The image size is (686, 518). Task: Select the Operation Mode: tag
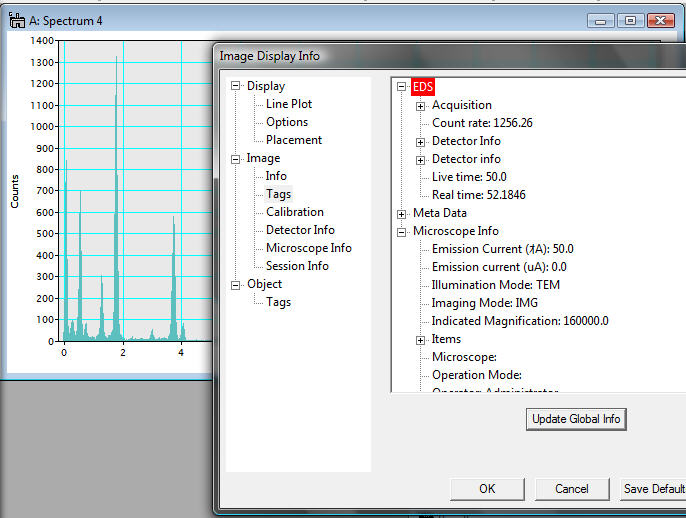click(x=477, y=375)
